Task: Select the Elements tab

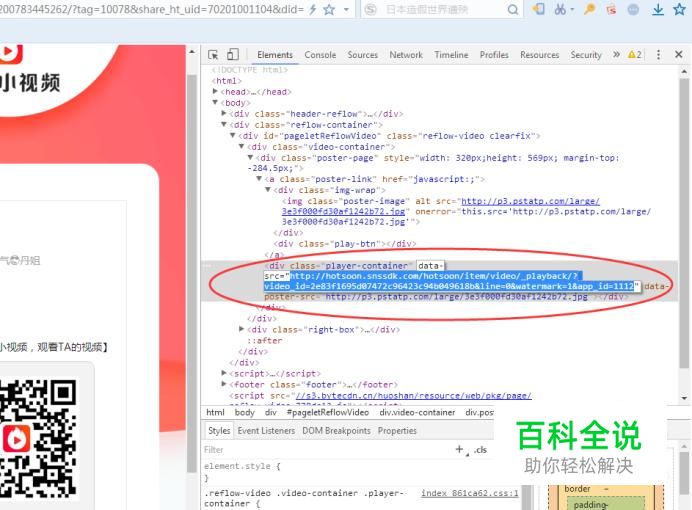Action: coord(275,55)
